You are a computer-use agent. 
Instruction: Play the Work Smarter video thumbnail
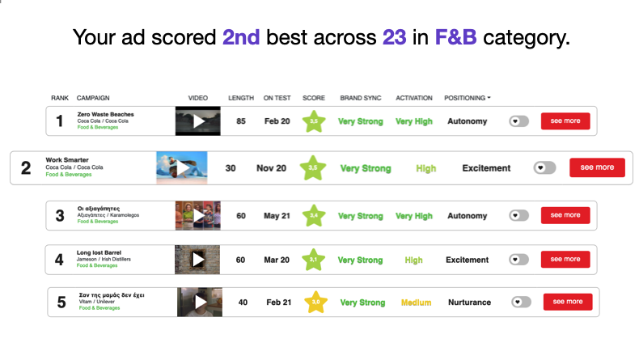coord(182,167)
